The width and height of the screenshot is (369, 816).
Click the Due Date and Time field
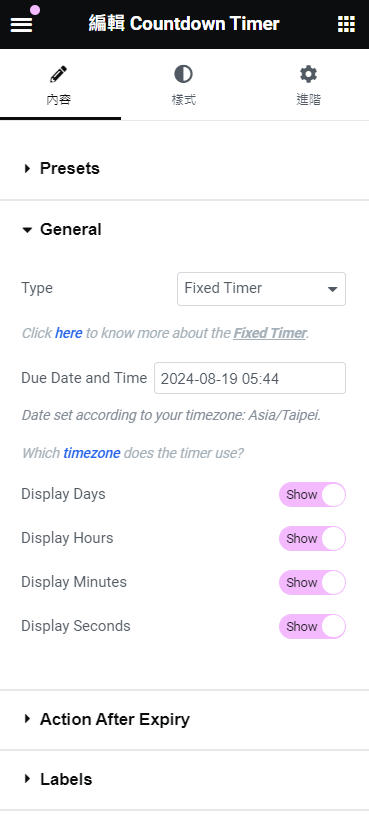(x=250, y=378)
